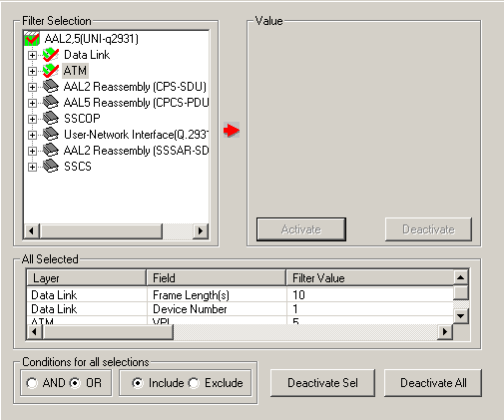Click the AAL5 Reassembly book stack icon
Viewport: 504px width, 420px height.
pos(51,102)
